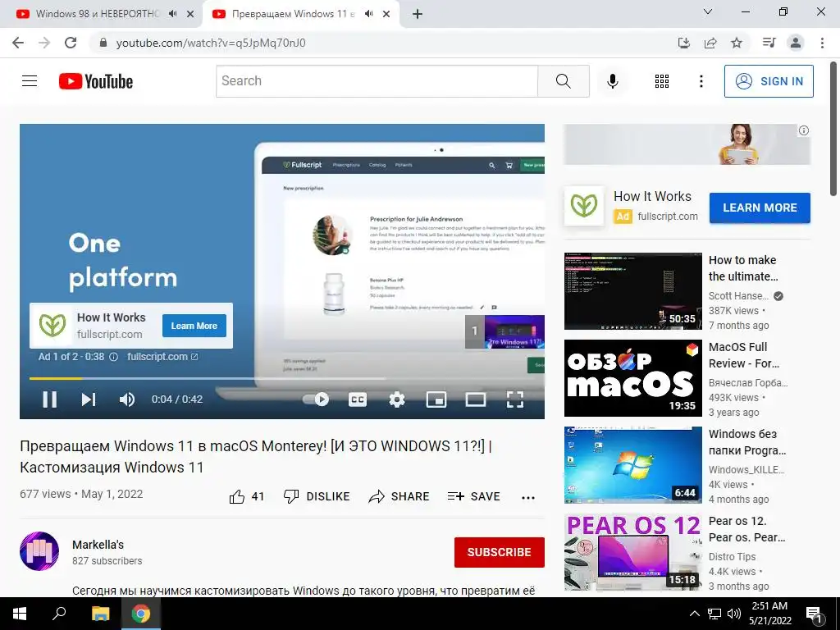Subscribe to Markella's channel
The height and width of the screenshot is (630, 840).
pos(500,552)
